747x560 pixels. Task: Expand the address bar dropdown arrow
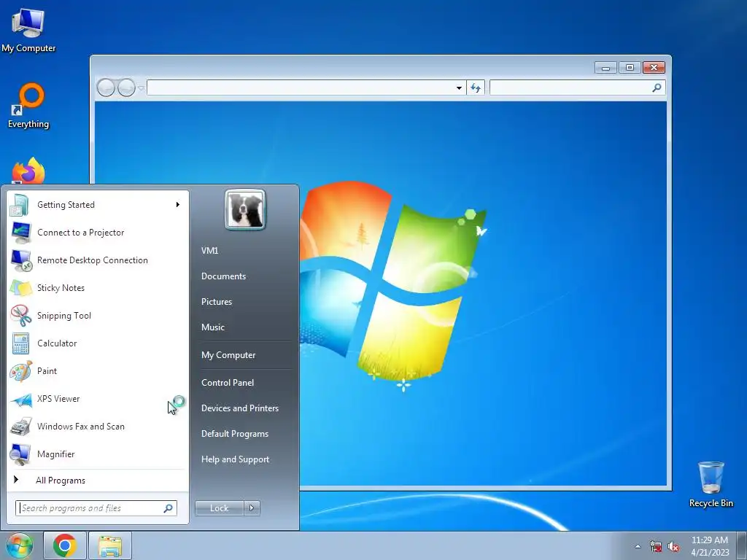459,87
